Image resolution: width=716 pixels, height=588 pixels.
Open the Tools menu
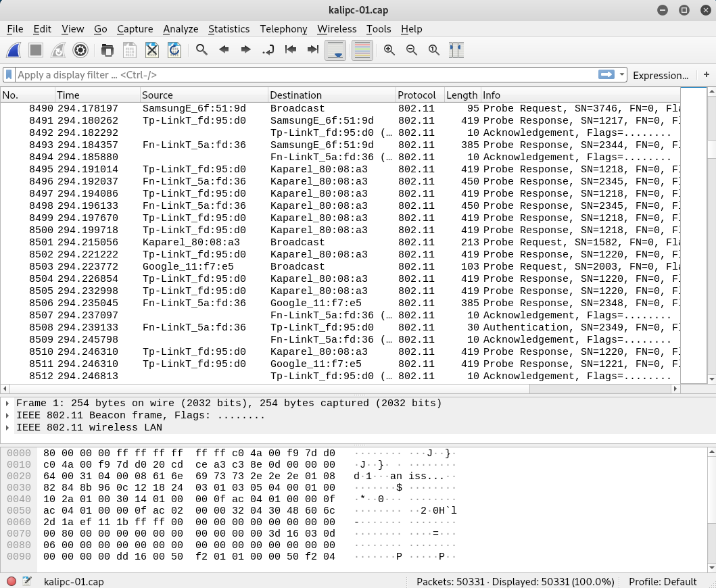tap(379, 29)
